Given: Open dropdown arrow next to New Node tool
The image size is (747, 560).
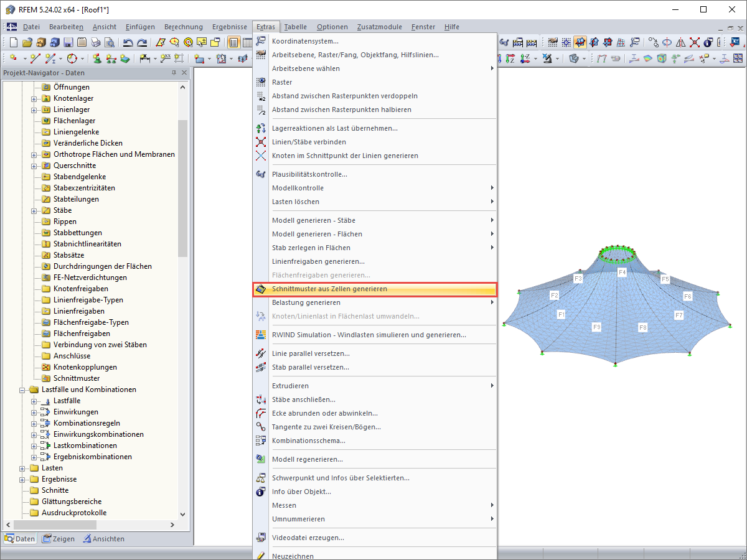Looking at the screenshot, I should (25, 58).
